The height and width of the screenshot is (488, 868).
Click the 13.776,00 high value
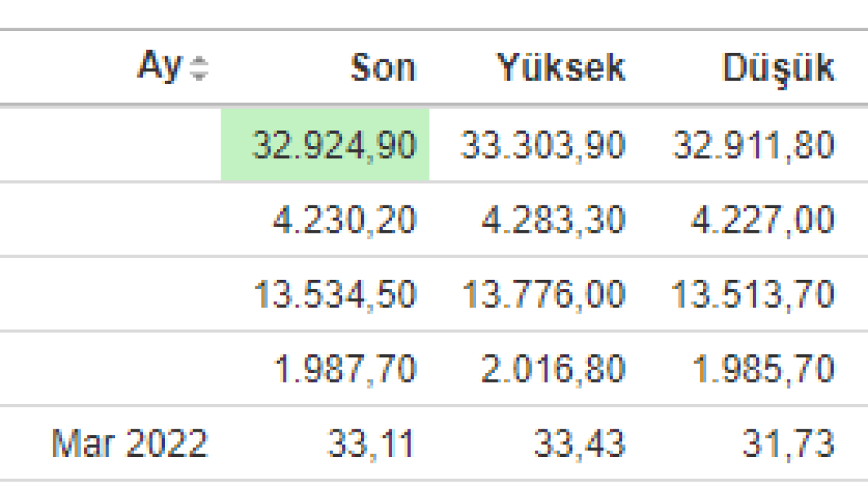coord(542,296)
